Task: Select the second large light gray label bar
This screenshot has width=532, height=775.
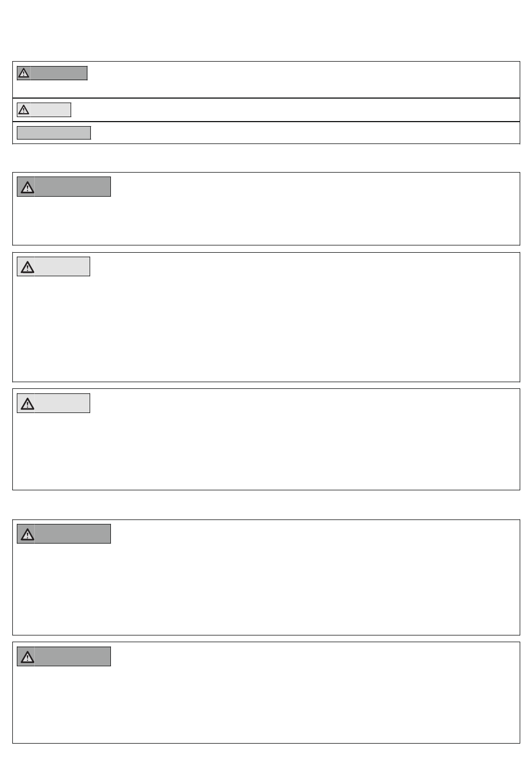Action: point(53,403)
